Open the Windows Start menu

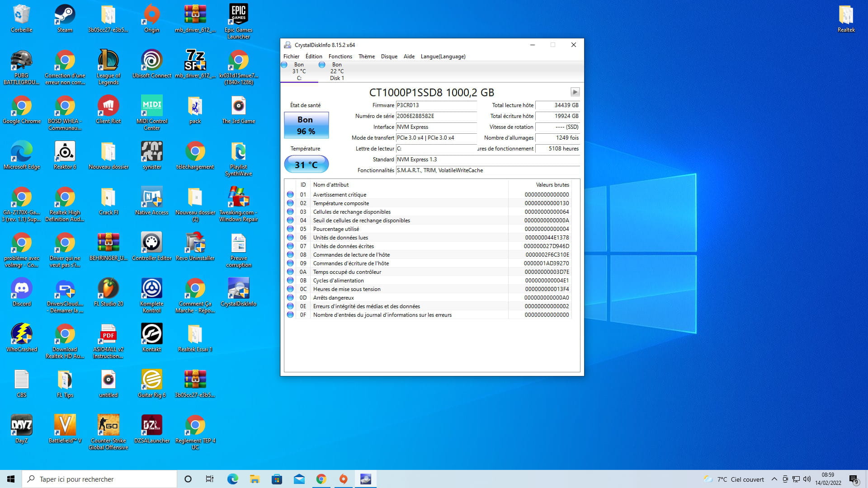click(11, 479)
